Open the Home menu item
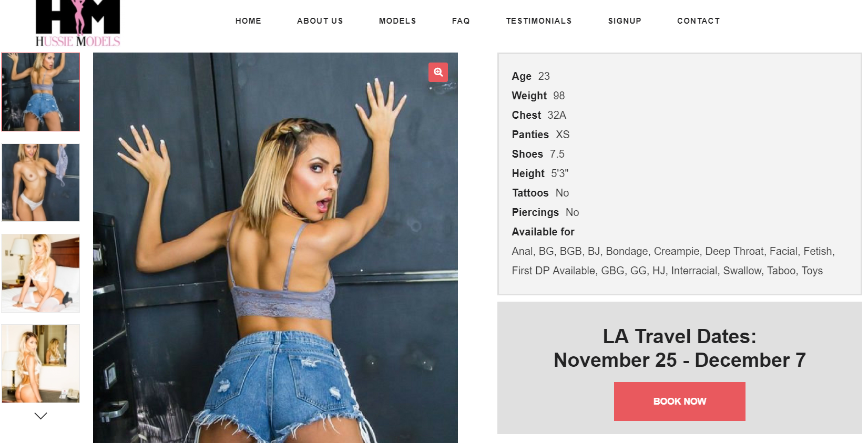 [248, 21]
